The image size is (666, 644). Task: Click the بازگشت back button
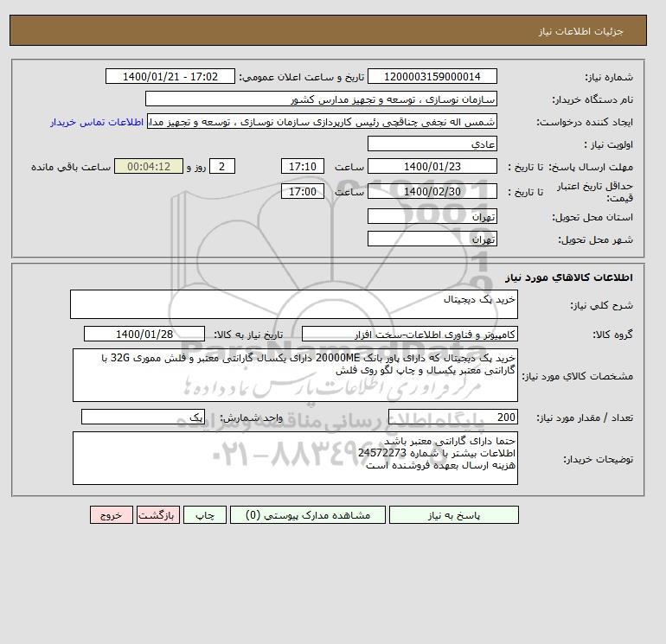158,515
